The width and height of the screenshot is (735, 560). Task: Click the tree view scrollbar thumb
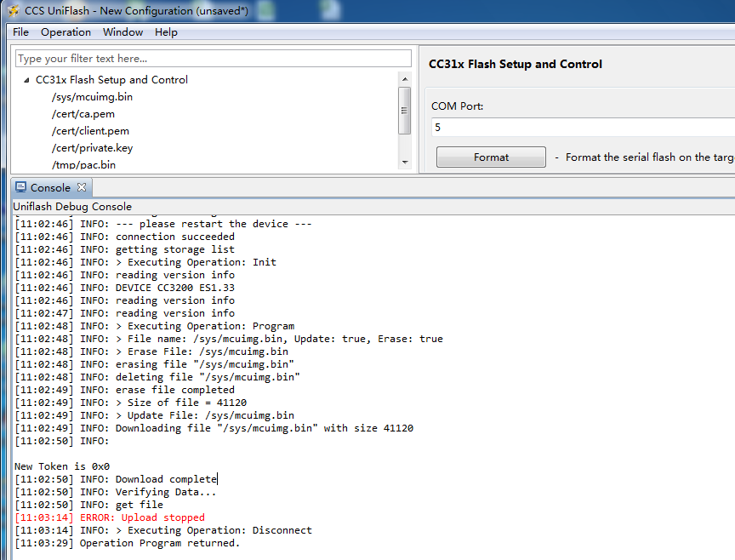(405, 111)
